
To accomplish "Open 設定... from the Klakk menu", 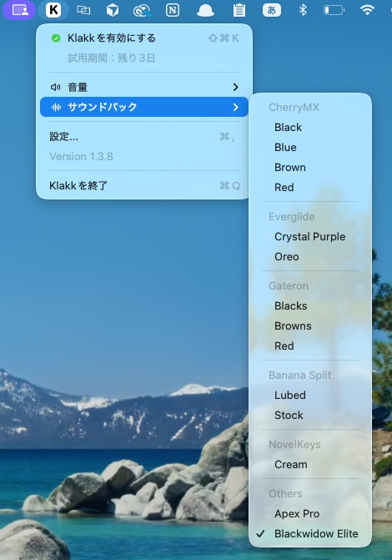I will 144,136.
